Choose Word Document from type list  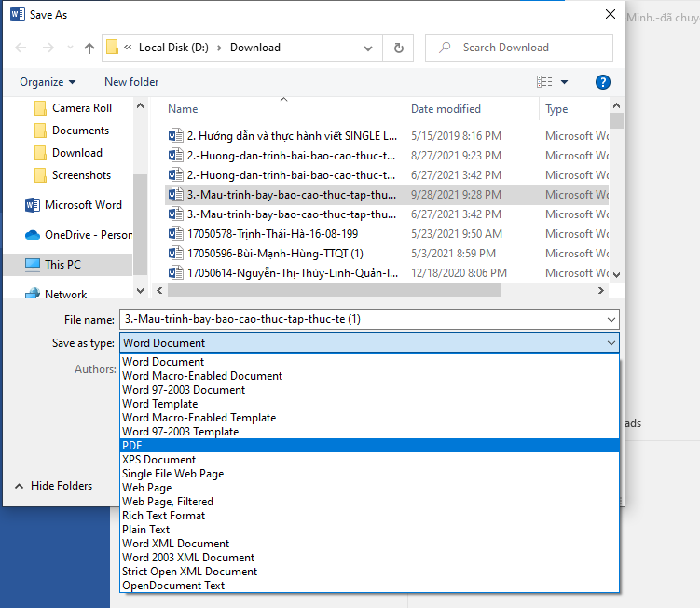[370, 362]
